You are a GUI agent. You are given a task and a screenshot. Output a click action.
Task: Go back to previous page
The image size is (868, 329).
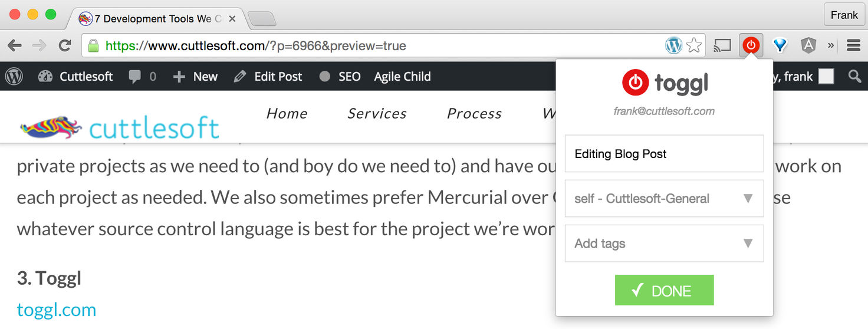15,45
